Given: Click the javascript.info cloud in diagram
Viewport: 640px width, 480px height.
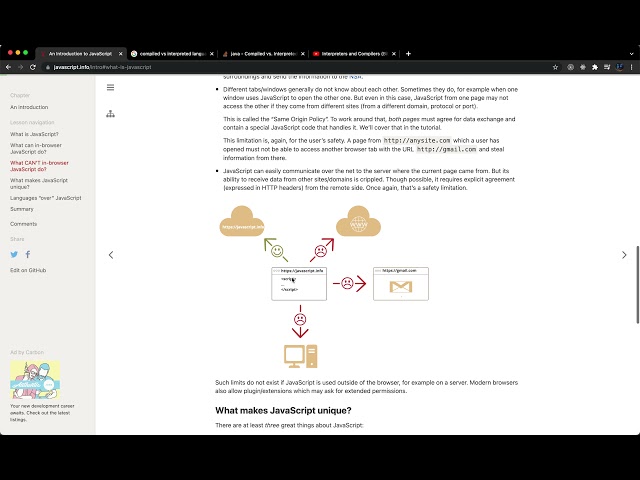Looking at the screenshot, I should pos(242,221).
